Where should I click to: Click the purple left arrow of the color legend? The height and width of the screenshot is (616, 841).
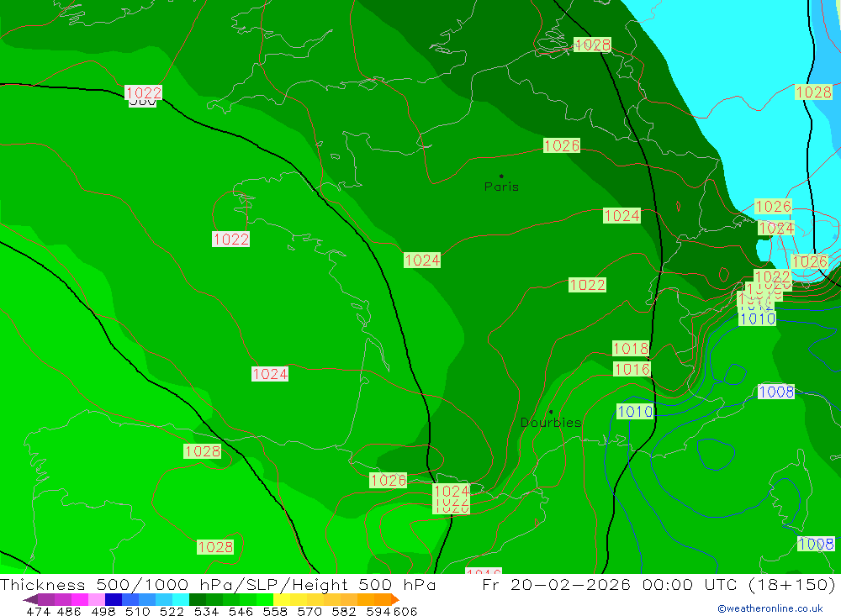(30, 600)
